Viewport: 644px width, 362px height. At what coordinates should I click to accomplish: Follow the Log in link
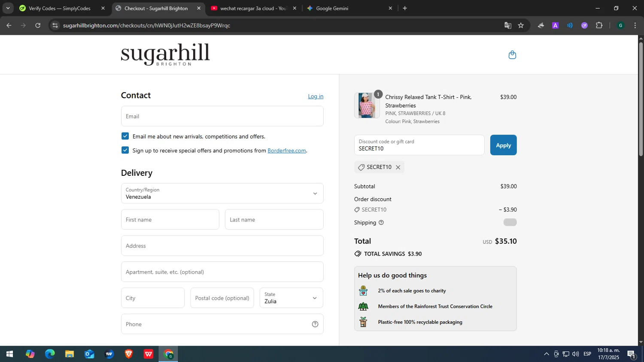click(x=316, y=97)
